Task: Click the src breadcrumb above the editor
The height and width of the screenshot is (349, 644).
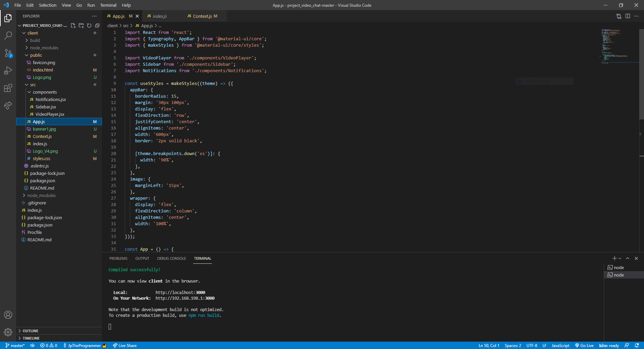Action: pos(126,26)
